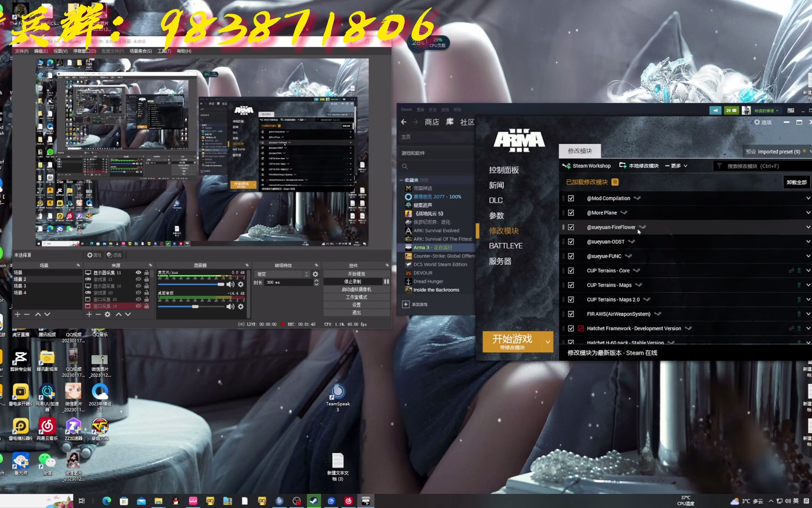812x508 pixels.
Task: Switch to 控制面板 in Arma launcher
Action: 504,170
